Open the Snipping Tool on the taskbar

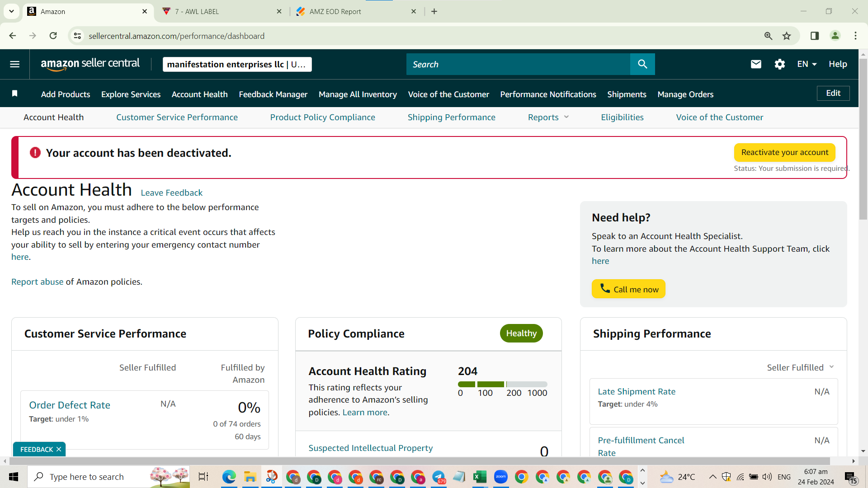(x=272, y=477)
